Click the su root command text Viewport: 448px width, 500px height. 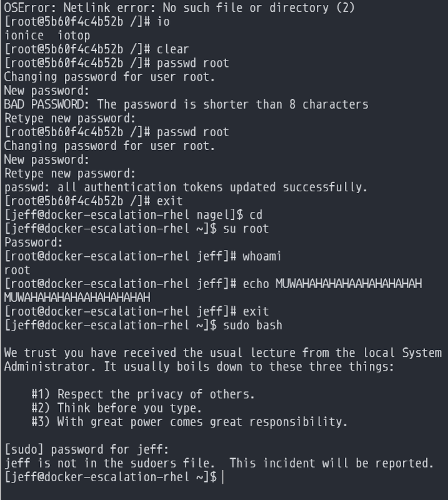pyautogui.click(x=246, y=229)
